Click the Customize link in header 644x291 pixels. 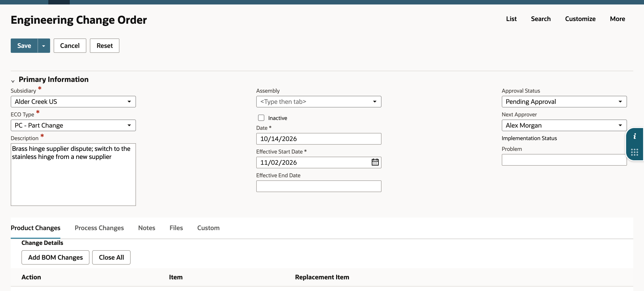(x=580, y=19)
